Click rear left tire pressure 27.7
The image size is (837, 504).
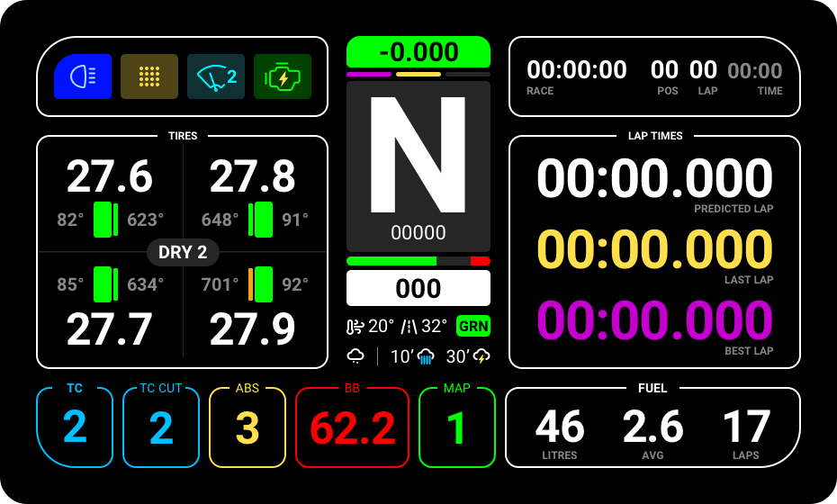point(110,328)
